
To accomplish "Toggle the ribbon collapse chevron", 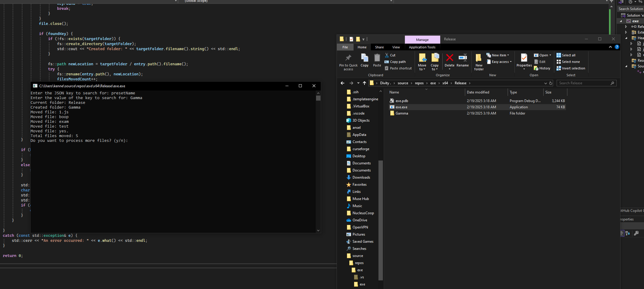I will pos(610,47).
